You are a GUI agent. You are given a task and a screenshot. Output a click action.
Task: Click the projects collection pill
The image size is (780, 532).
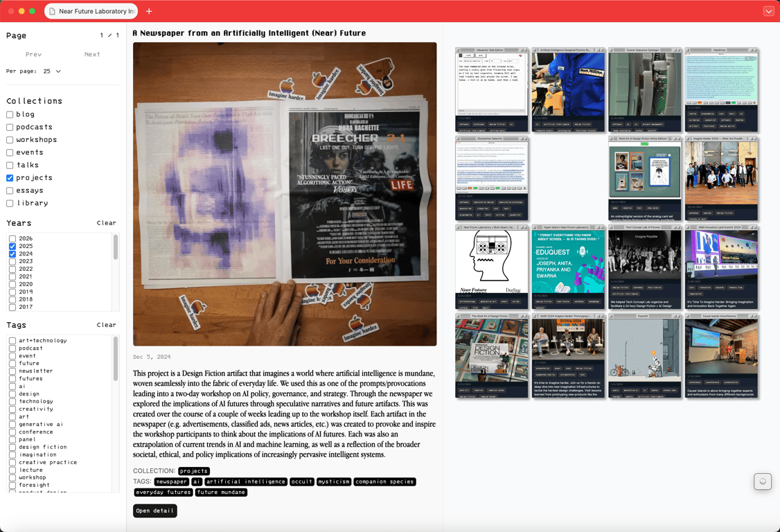(194, 471)
